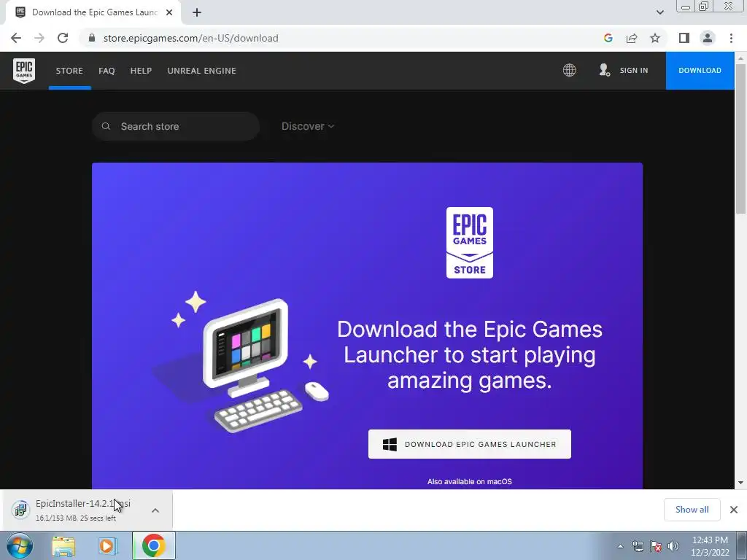Viewport: 747px width, 560px height.
Task: Click the Action Center flag tray icon
Action: pyautogui.click(x=656, y=546)
